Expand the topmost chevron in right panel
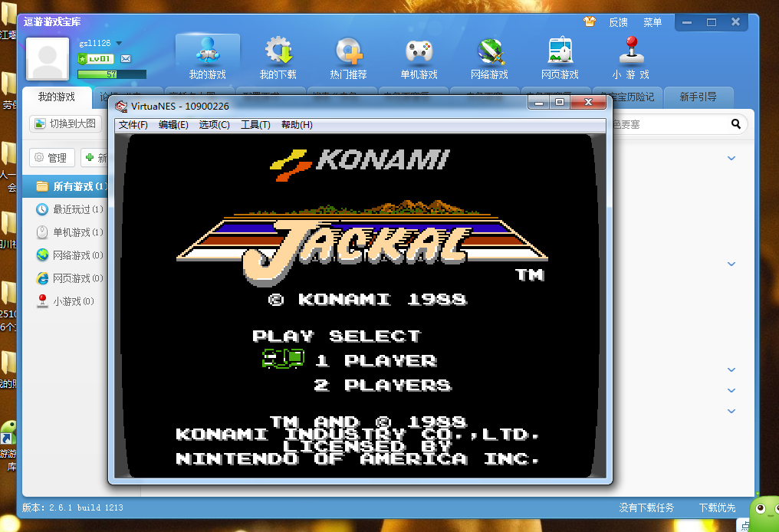 (x=731, y=159)
